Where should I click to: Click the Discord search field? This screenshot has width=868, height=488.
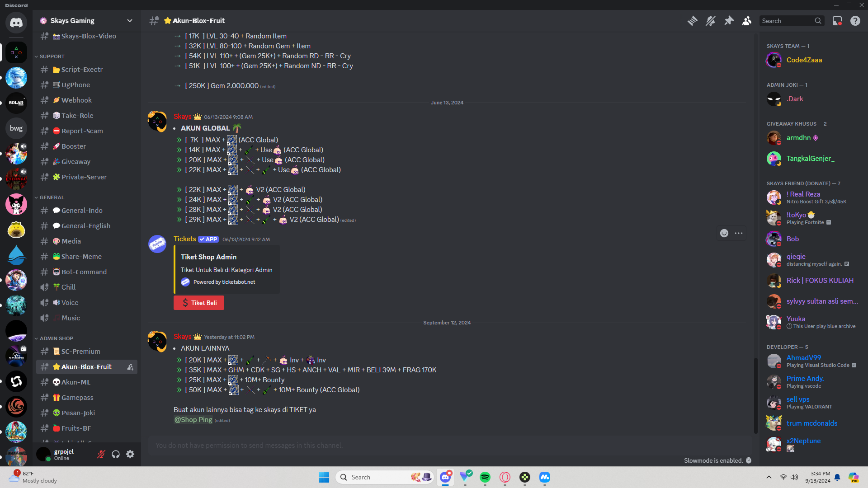click(x=791, y=21)
